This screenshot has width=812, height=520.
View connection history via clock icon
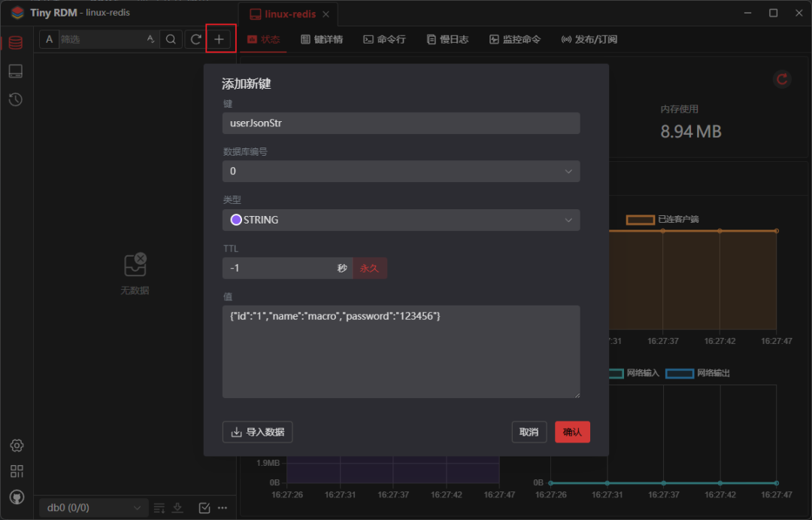pos(15,99)
